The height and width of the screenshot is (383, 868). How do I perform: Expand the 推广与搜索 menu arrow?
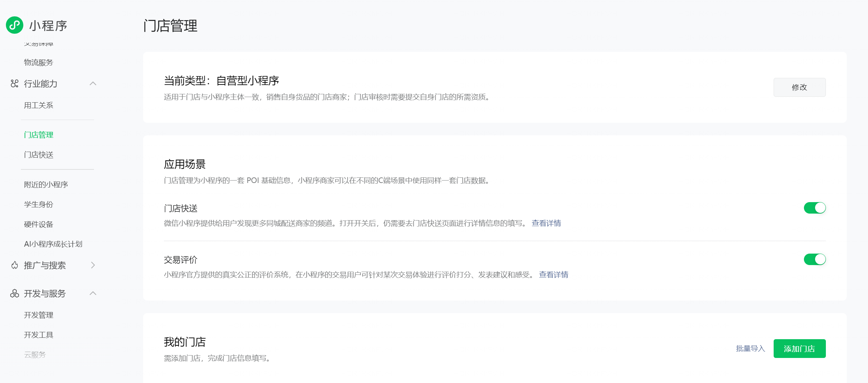coord(93,265)
